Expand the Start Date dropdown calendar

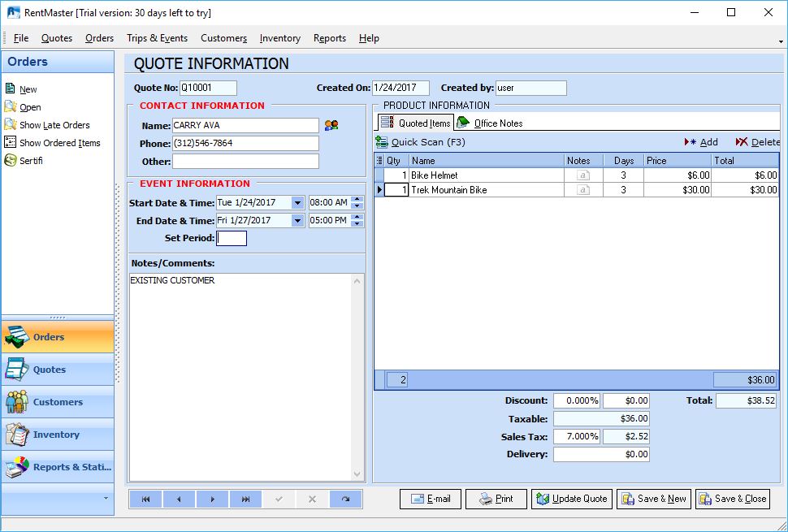click(x=297, y=203)
